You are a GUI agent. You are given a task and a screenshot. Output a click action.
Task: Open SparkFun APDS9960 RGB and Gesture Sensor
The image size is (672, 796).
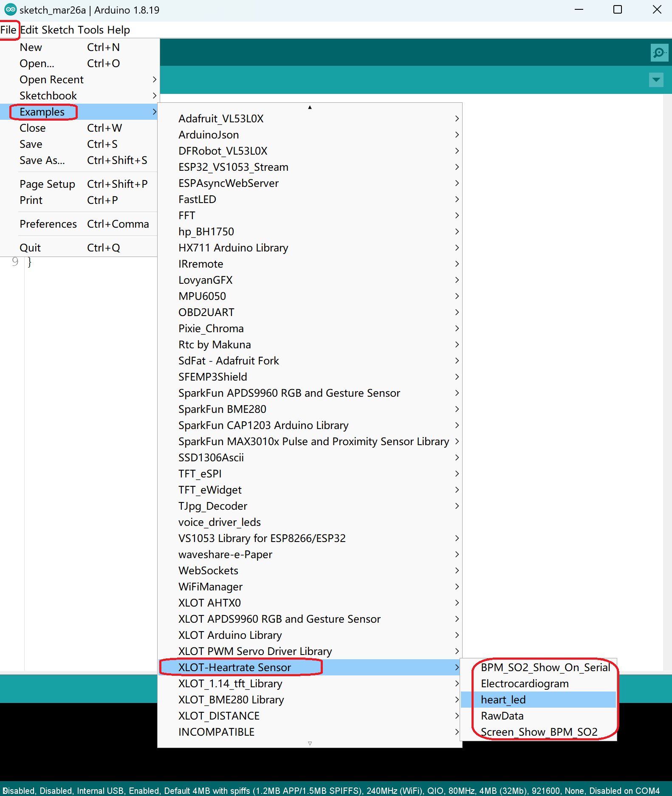(310, 393)
